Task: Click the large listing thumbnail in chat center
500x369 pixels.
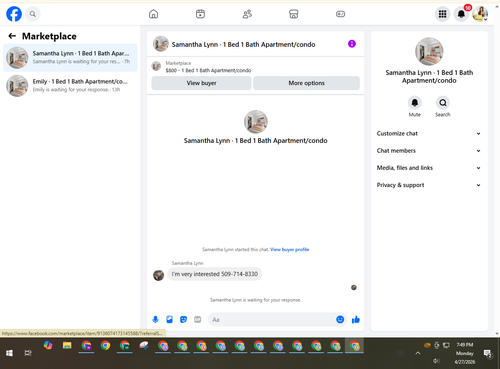Action: coord(256,122)
